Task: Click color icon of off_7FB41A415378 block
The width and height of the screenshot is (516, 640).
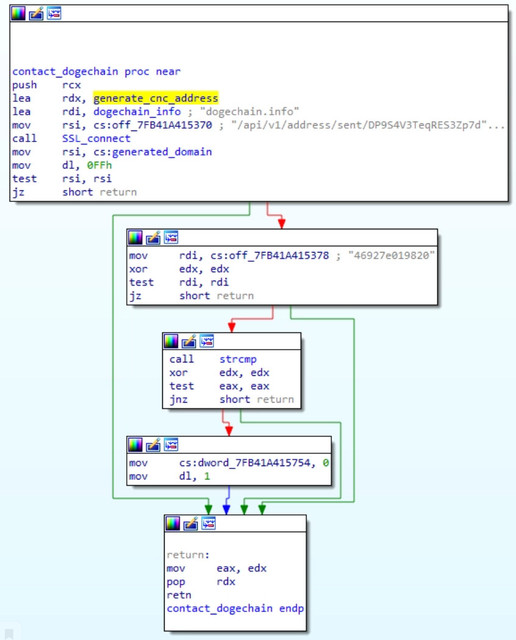Action: point(135,237)
